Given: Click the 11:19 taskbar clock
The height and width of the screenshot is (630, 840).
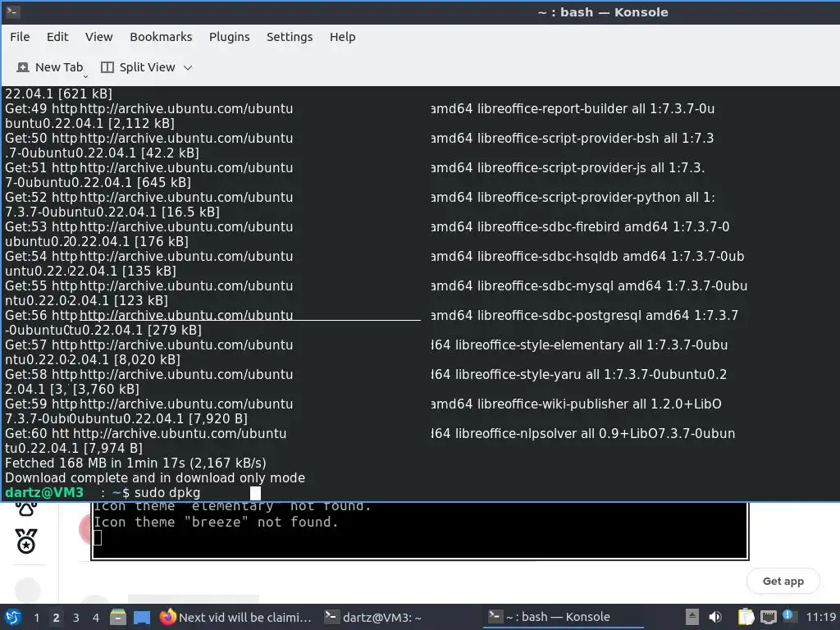Looking at the screenshot, I should tap(821, 617).
